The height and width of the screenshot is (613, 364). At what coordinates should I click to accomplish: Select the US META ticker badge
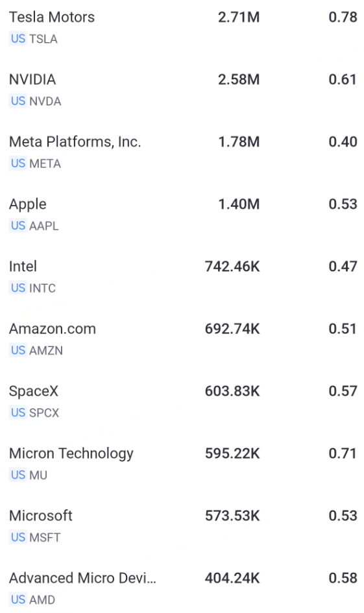pos(35,163)
